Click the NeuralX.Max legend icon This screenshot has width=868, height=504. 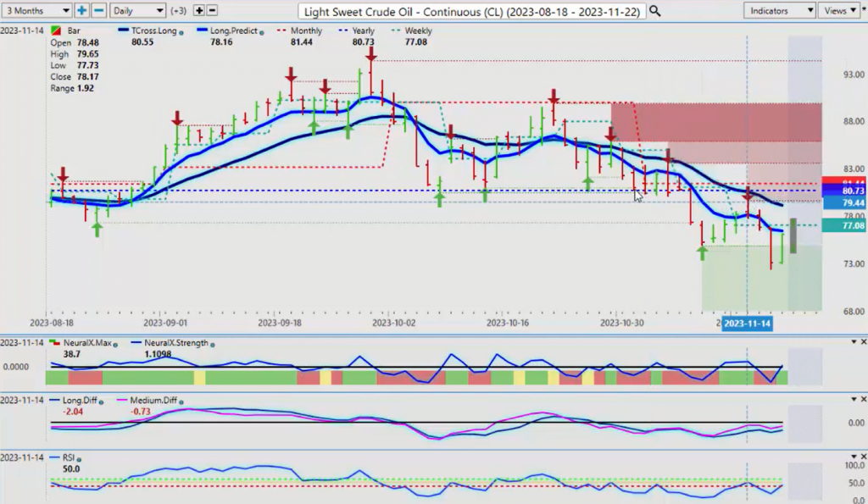pos(57,343)
